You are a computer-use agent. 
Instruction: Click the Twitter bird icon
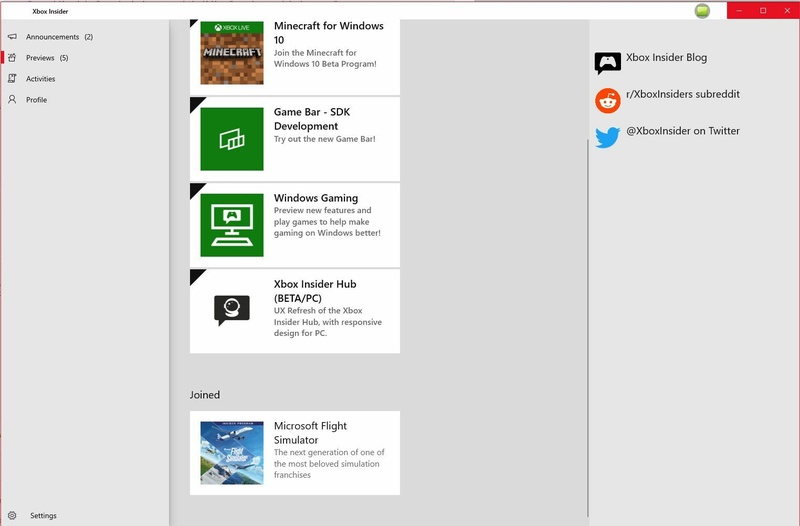(608, 137)
